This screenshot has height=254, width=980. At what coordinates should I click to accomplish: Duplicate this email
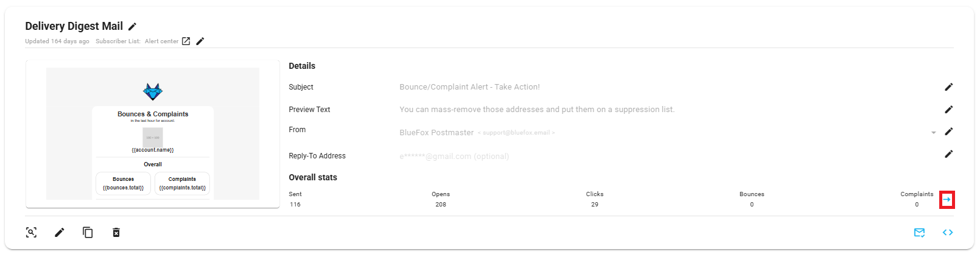pyautogui.click(x=88, y=232)
